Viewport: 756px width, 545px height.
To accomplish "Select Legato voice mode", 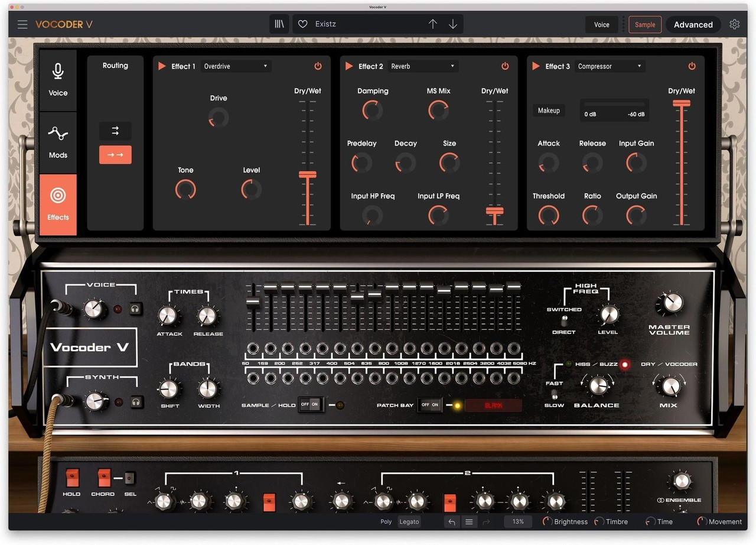I will (x=409, y=521).
